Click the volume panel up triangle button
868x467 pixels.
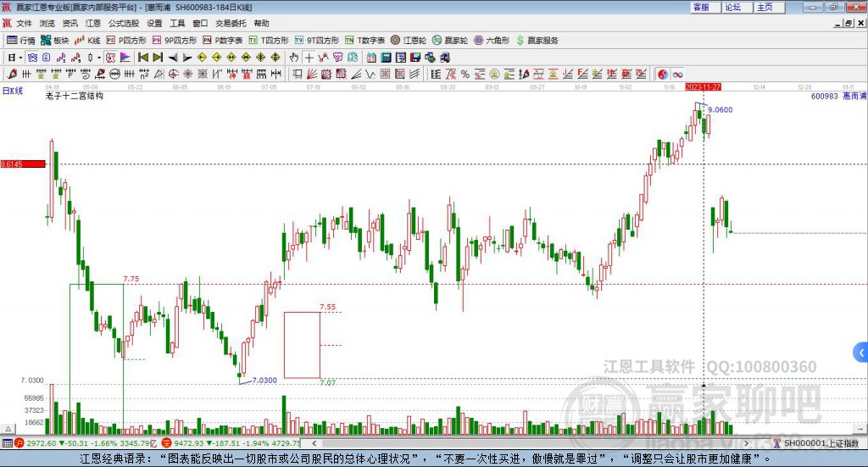(8, 429)
